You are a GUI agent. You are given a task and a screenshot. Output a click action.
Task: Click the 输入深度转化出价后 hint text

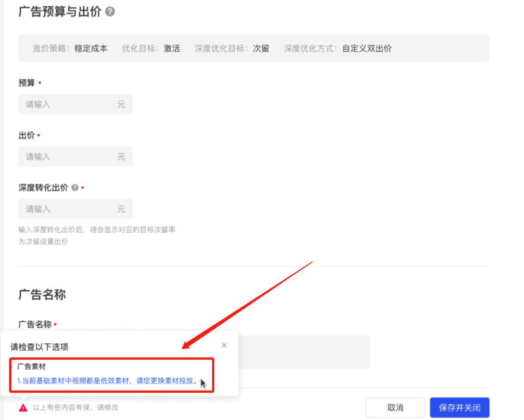click(97, 230)
